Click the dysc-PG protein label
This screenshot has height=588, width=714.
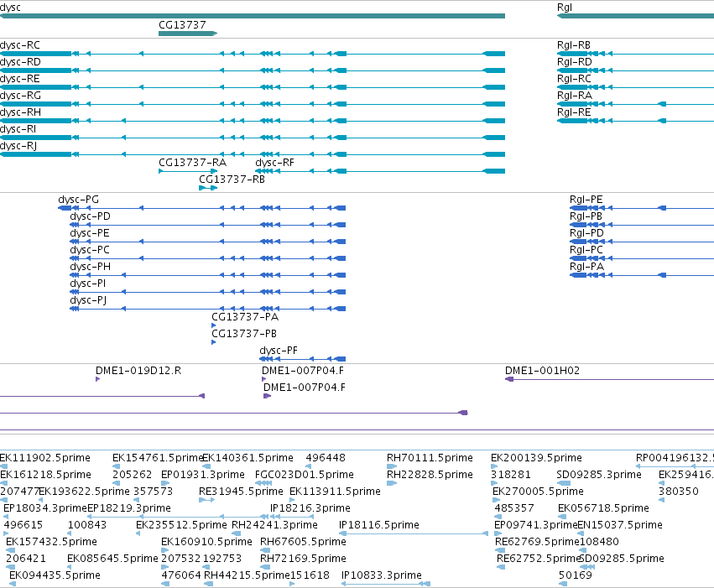coord(78,200)
